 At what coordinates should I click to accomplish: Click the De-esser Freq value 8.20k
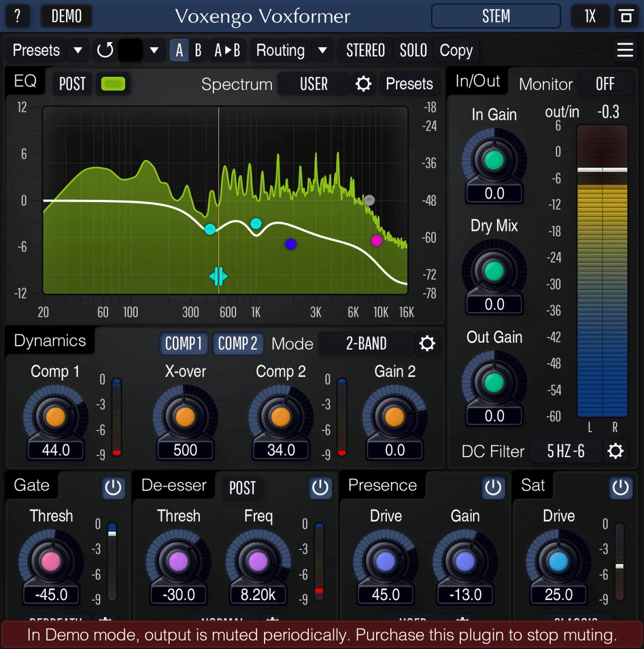tap(258, 595)
